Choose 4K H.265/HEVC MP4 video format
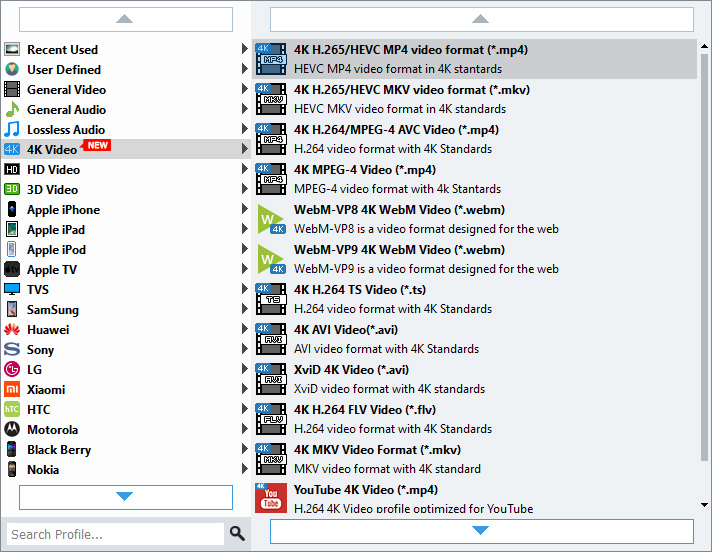The image size is (712, 552). (475, 59)
